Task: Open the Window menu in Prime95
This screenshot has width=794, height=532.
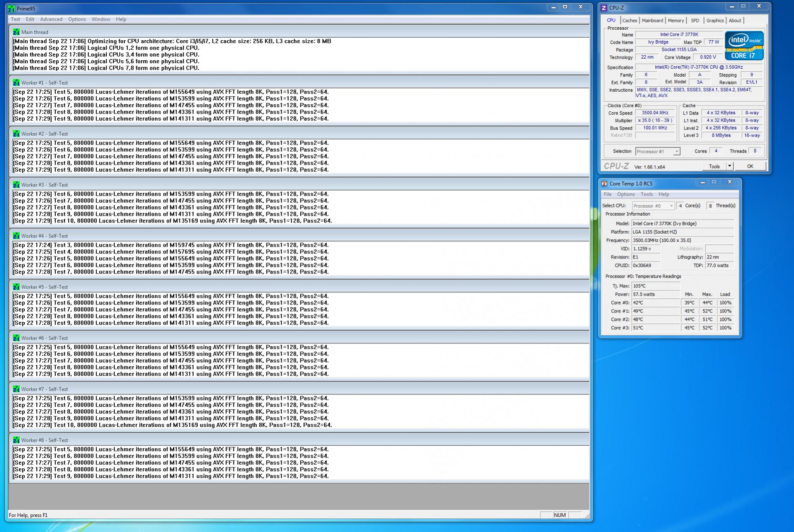Action: (x=101, y=19)
